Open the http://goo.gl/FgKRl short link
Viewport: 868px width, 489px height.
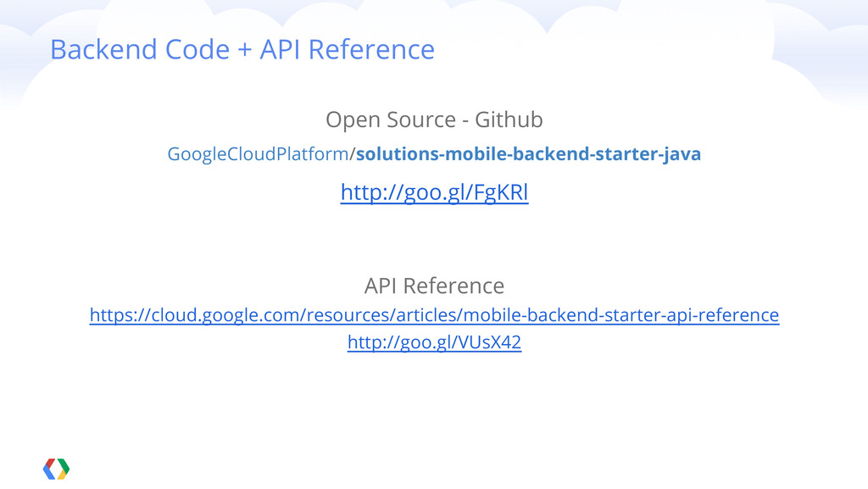(434, 192)
